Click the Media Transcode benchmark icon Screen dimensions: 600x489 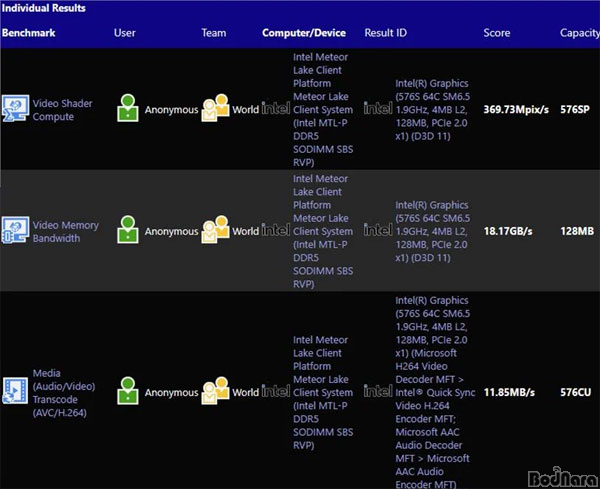pyautogui.click(x=15, y=391)
